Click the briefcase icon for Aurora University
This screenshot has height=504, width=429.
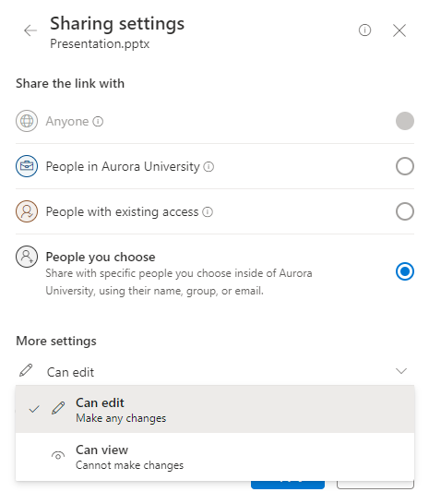pyautogui.click(x=27, y=166)
